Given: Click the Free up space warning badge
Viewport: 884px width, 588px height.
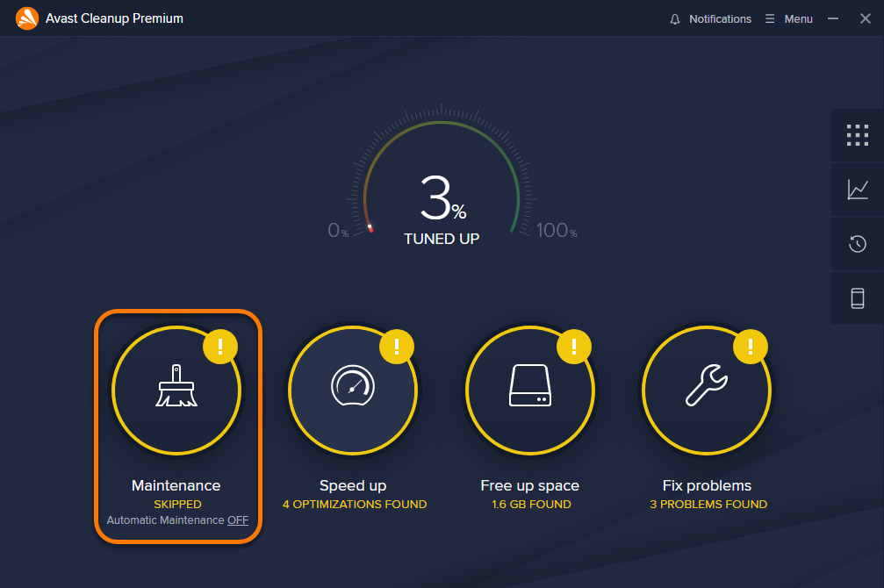Looking at the screenshot, I should (574, 346).
